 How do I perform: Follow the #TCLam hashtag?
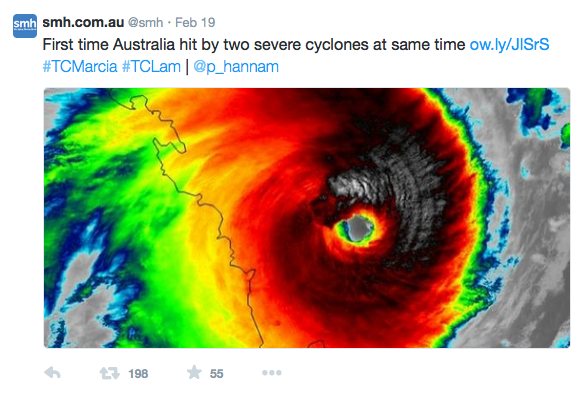(151, 67)
